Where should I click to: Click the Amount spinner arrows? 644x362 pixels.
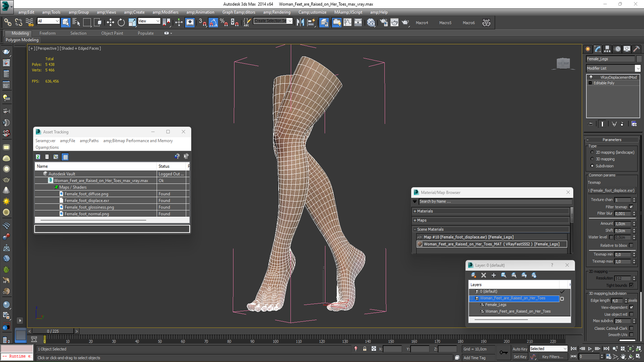pos(634,224)
